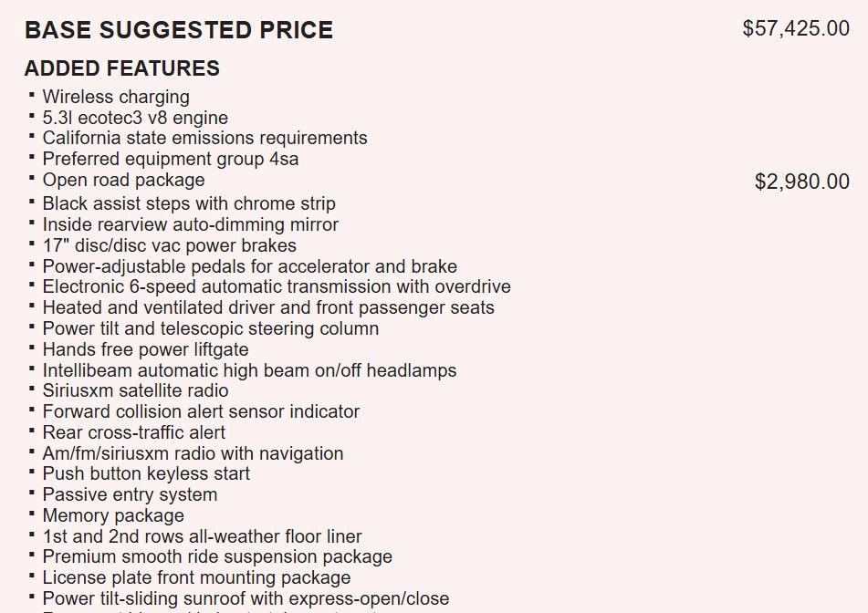Screen dimensions: 868x613
Task: Click the $2,980.00 package price
Action: 801,182
